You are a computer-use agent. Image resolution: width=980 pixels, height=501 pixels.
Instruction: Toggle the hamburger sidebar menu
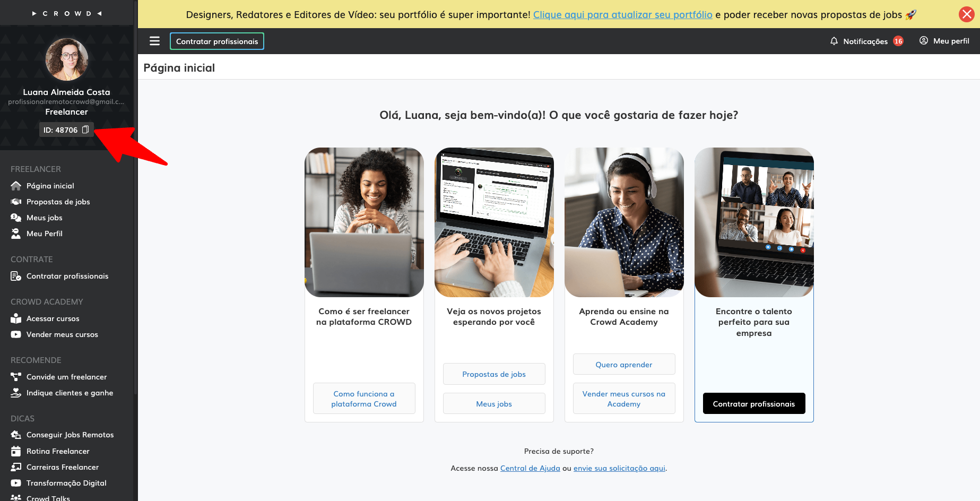[154, 41]
